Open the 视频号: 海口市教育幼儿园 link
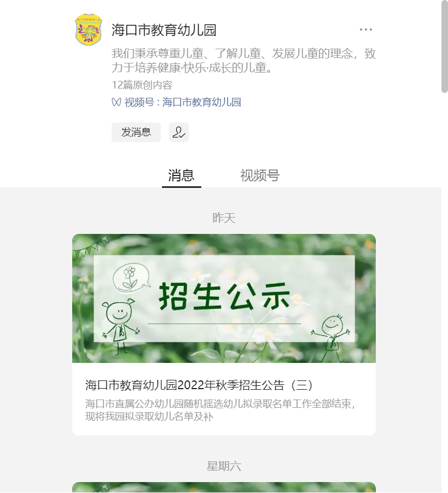 (x=183, y=102)
